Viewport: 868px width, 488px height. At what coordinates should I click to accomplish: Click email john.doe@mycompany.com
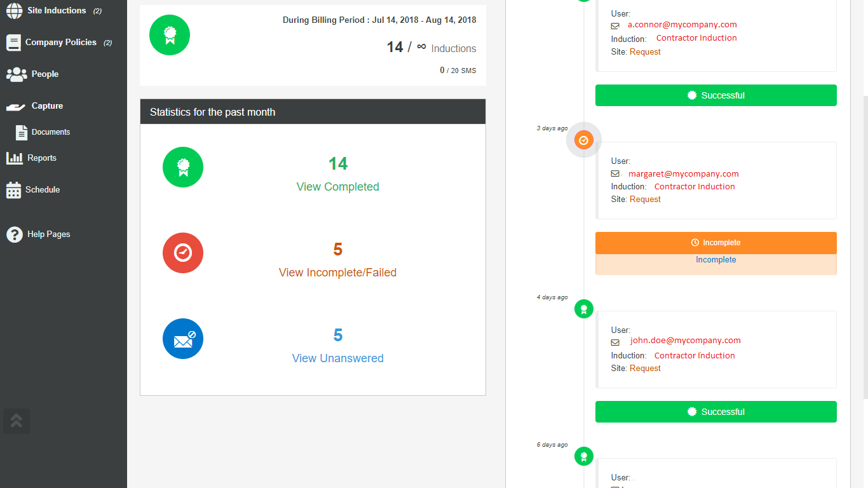(x=686, y=340)
